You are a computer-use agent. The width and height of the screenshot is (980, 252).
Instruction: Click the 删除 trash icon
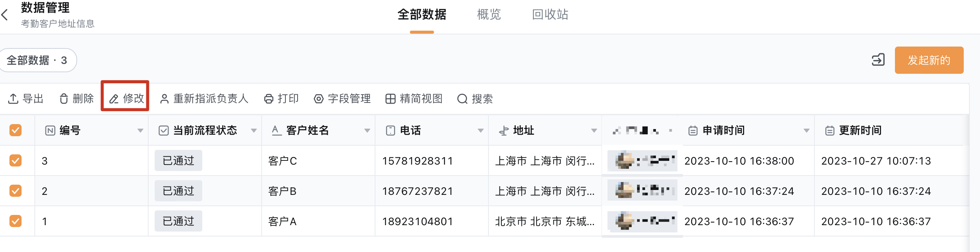[x=64, y=99]
